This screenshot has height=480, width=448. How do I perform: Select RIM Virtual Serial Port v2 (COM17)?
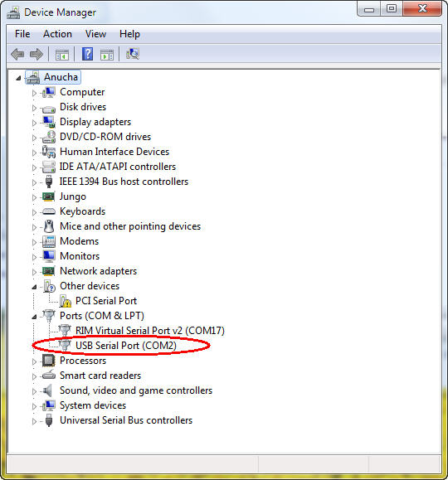150,331
